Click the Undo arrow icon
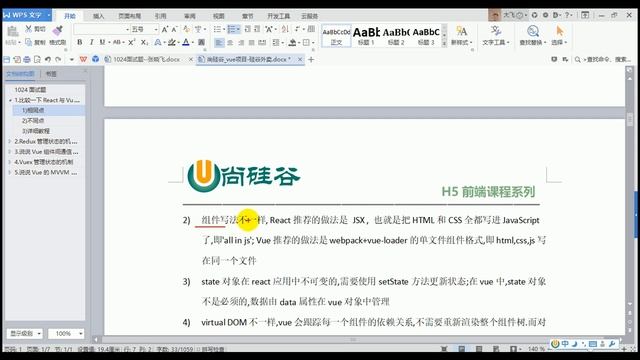The height and width of the screenshot is (360, 640). click(x=48, y=60)
